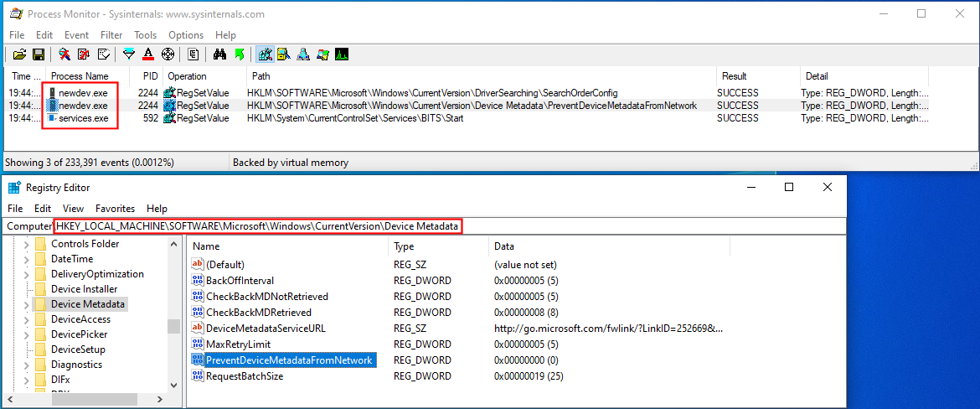Image resolution: width=980 pixels, height=409 pixels.
Task: Click the MaxRetryLimit DWORD value icon
Action: coord(198,344)
